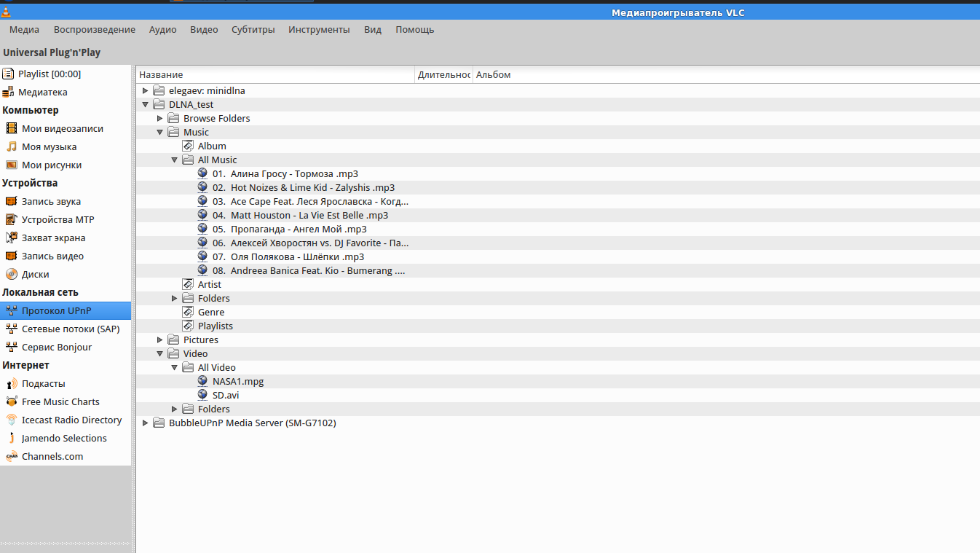Image resolution: width=980 pixels, height=553 pixels.
Task: Collapse the Music folder node
Action: [x=160, y=132]
